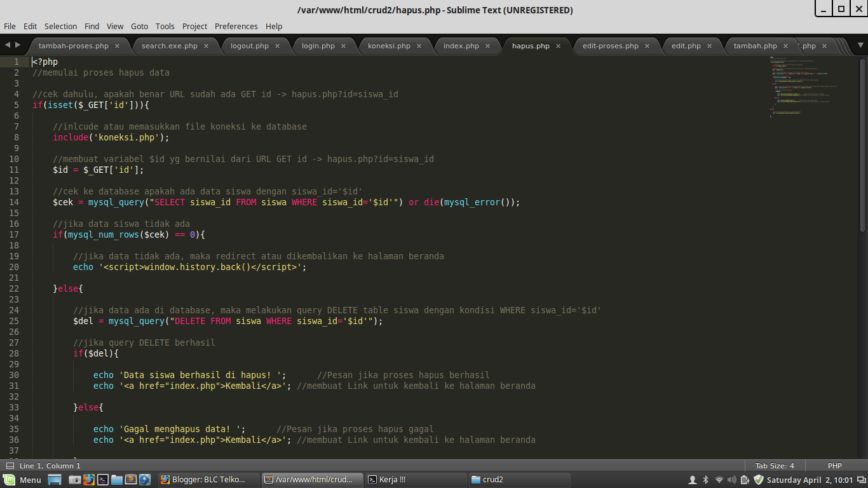Open the Preferences menu
868x488 pixels.
click(236, 26)
